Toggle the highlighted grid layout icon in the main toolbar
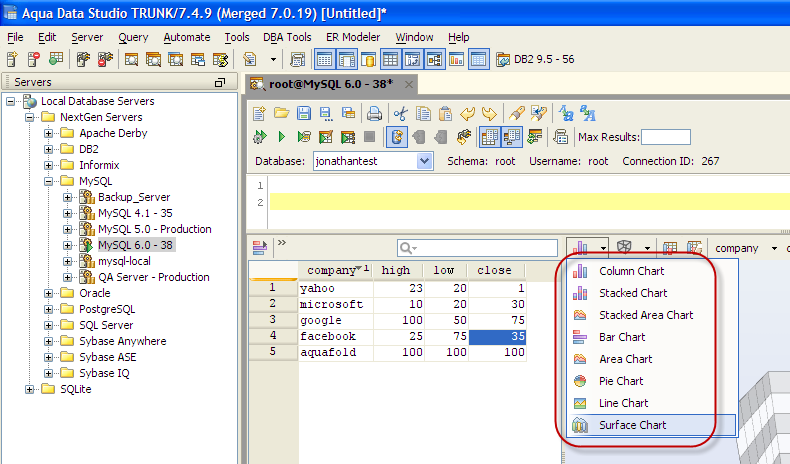The width and height of the screenshot is (790, 464). [390, 59]
